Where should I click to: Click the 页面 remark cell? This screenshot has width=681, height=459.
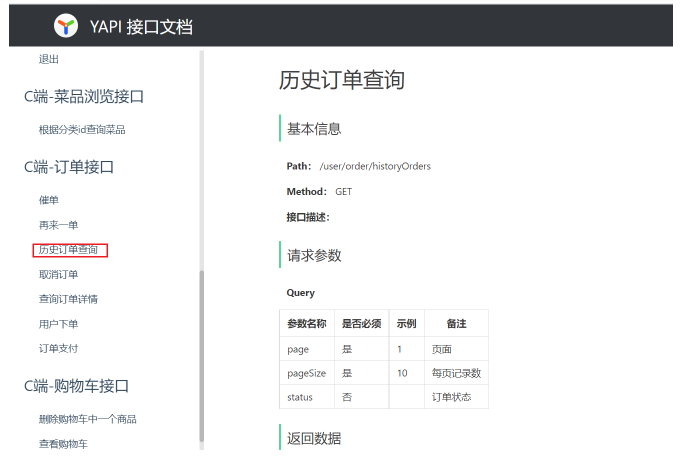click(456, 349)
